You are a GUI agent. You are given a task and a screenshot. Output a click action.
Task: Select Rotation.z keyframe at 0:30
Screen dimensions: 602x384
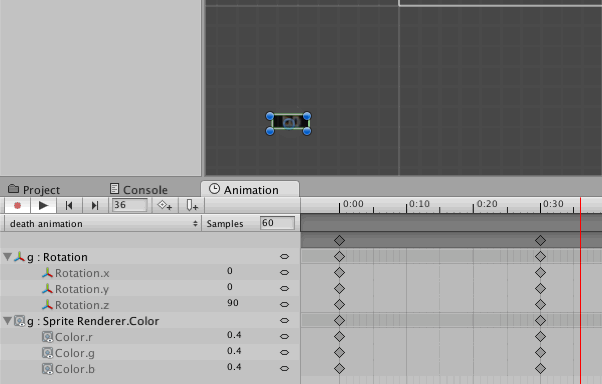[x=541, y=305]
